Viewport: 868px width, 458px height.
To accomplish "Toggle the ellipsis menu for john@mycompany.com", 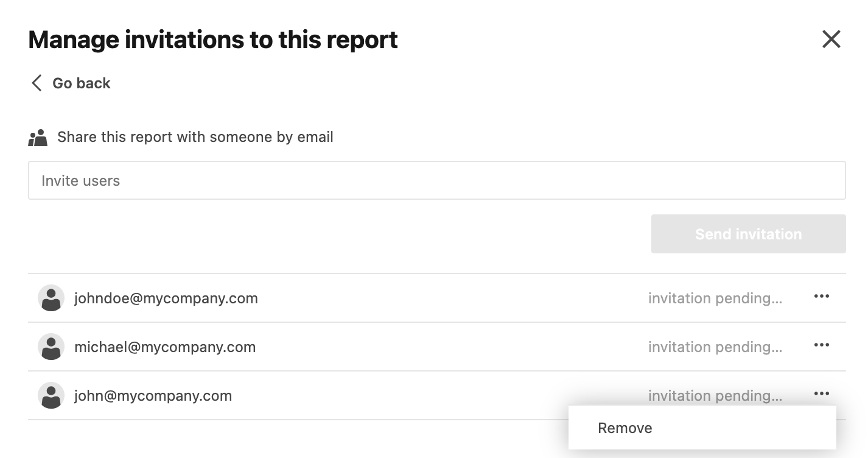I will 821,394.
